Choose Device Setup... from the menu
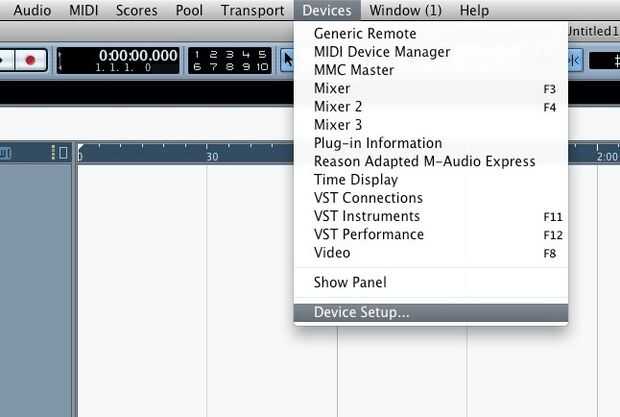This screenshot has width=620, height=417. pos(361,313)
